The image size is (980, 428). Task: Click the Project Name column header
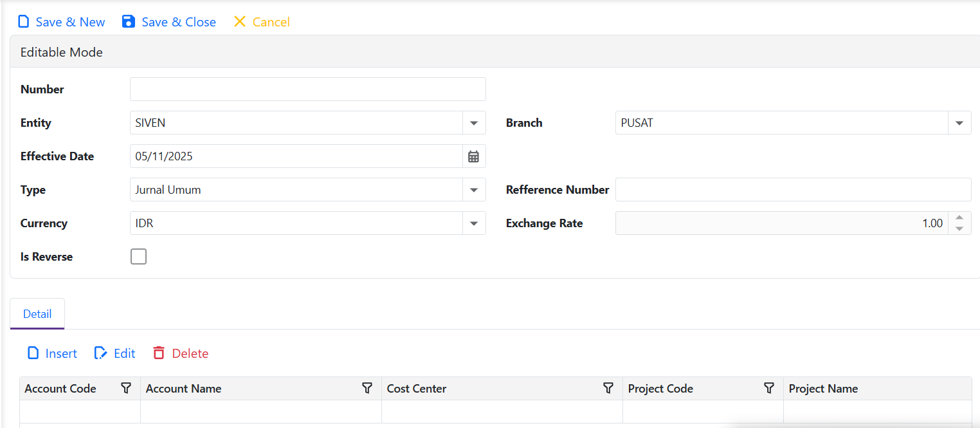878,389
